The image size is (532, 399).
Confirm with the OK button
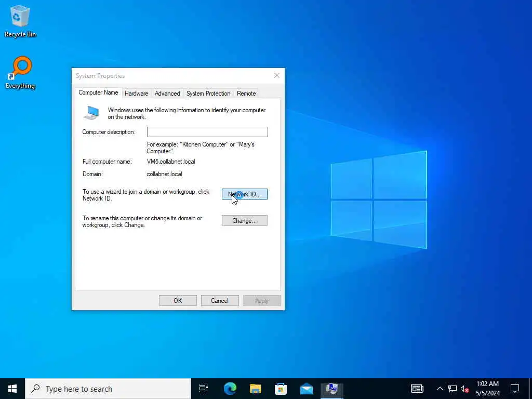point(178,301)
